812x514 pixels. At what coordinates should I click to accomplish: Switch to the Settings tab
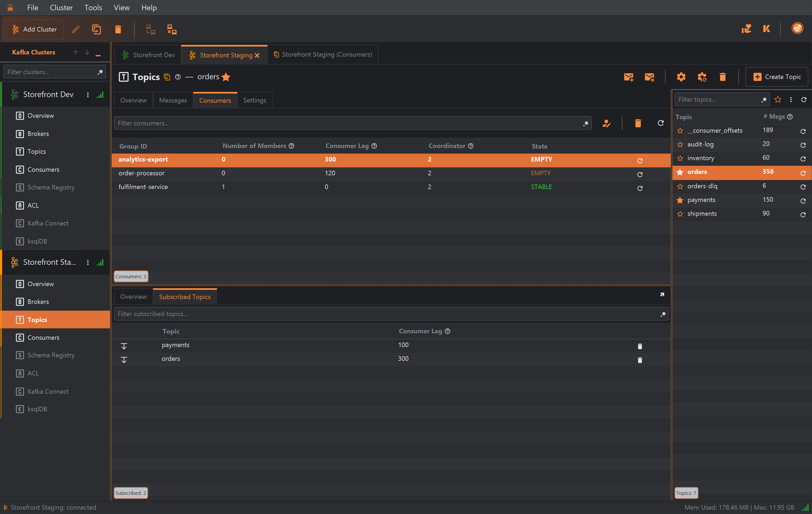pos(254,100)
